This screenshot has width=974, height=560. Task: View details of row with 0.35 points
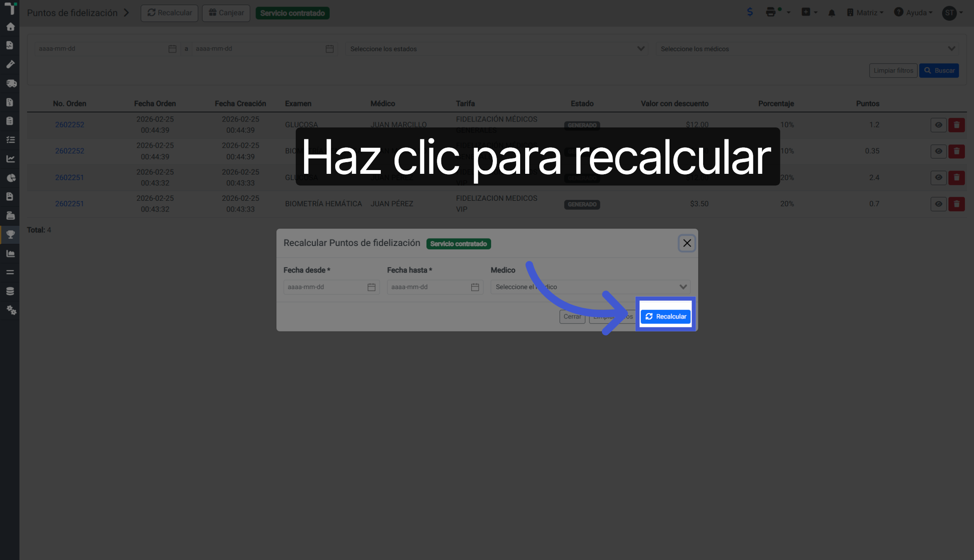(938, 151)
